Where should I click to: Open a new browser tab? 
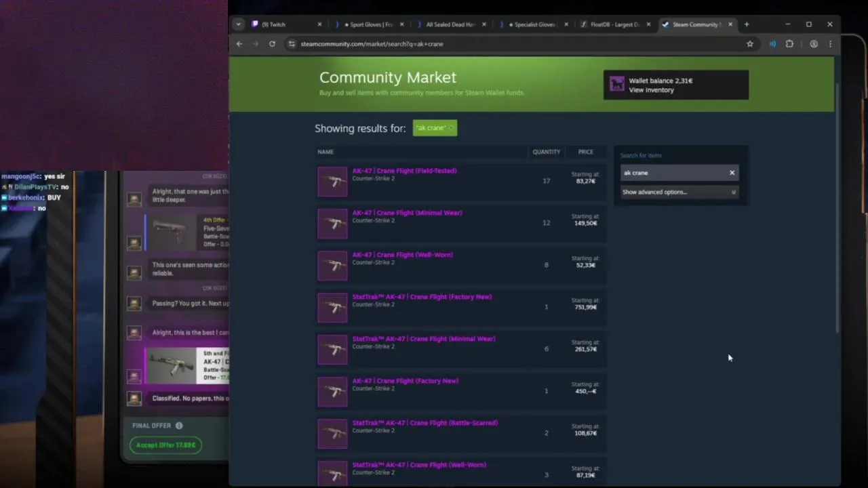[747, 24]
